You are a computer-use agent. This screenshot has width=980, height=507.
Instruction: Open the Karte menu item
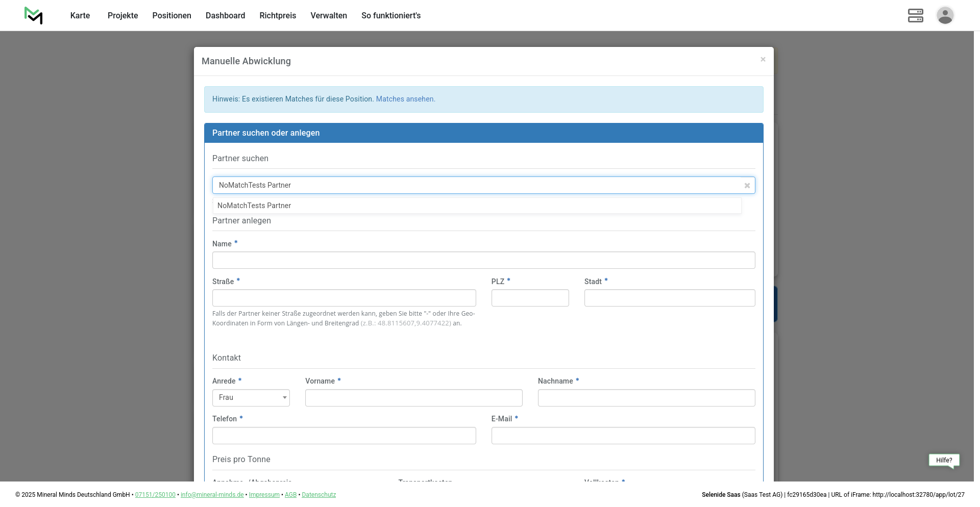80,16
